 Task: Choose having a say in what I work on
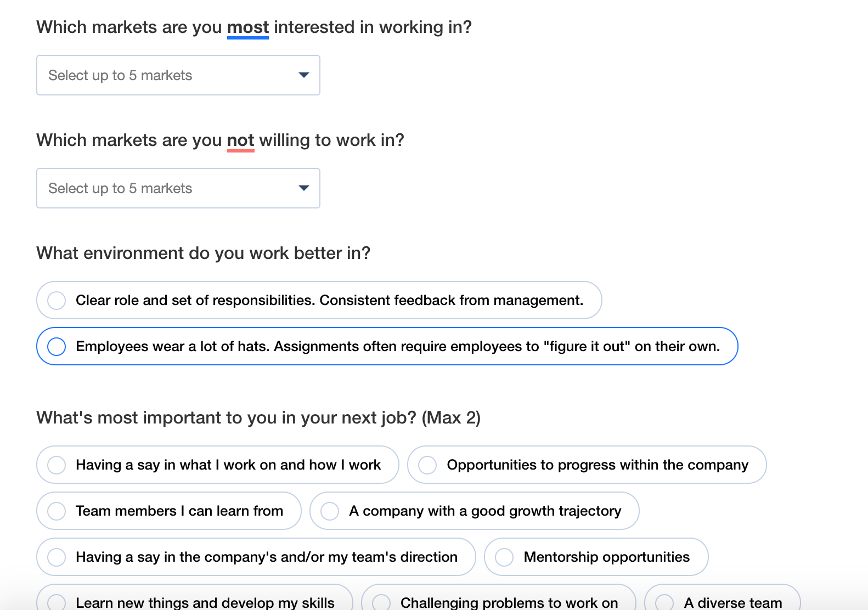point(217,465)
